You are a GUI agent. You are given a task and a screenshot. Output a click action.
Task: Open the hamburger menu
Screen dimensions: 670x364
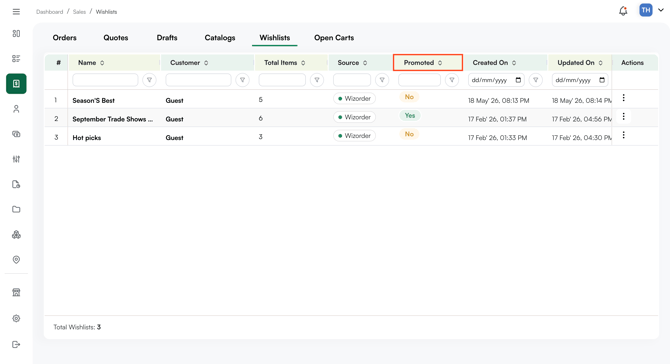(16, 12)
